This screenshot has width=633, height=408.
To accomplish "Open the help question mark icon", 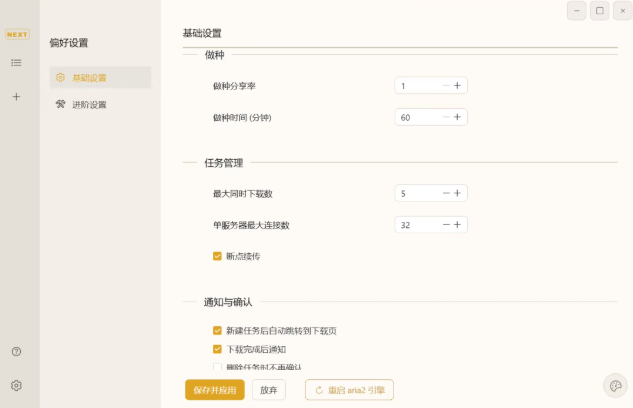I will (16, 352).
